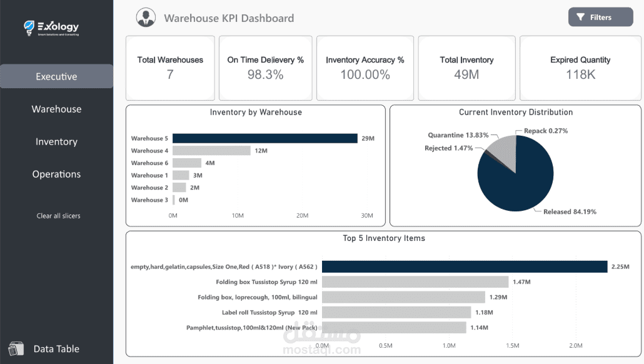Click the Label roll Tussistop Syrup bar
644x364 pixels.
[397, 312]
